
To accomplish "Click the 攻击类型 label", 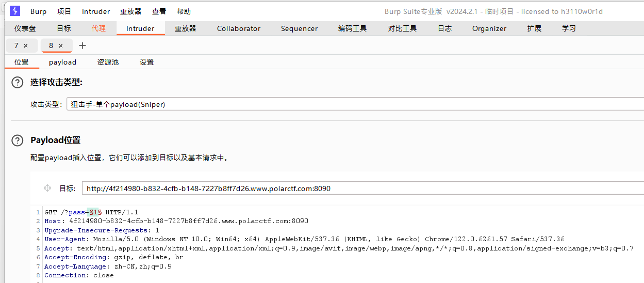I will [46, 104].
